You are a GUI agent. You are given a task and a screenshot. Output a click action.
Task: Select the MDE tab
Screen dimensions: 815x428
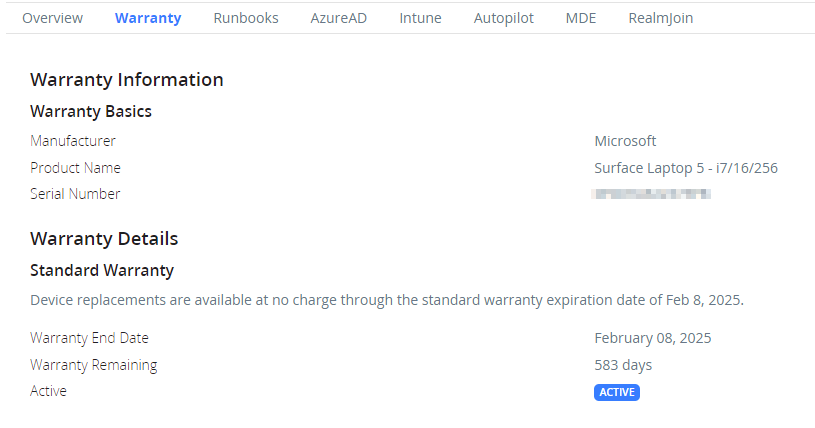580,18
